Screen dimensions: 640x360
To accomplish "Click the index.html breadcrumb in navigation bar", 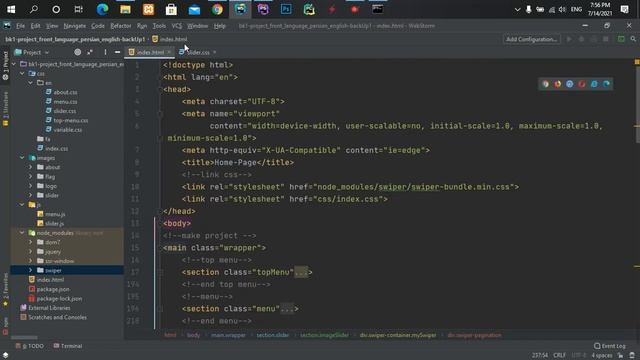I will click(169, 39).
